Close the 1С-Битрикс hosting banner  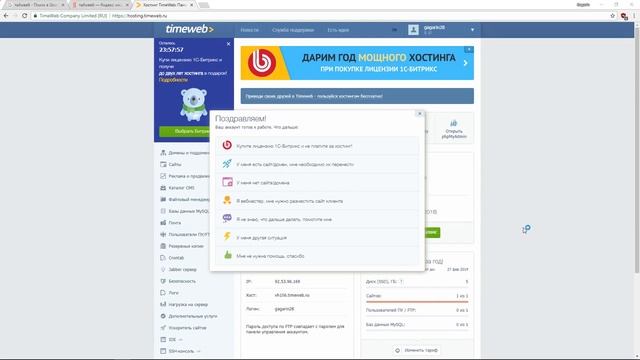[469, 49]
